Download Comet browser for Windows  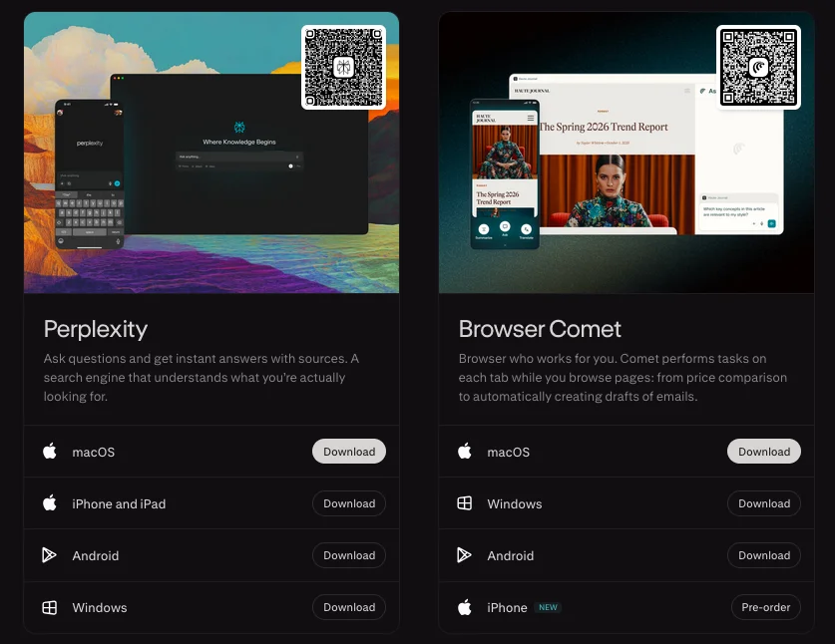764,503
